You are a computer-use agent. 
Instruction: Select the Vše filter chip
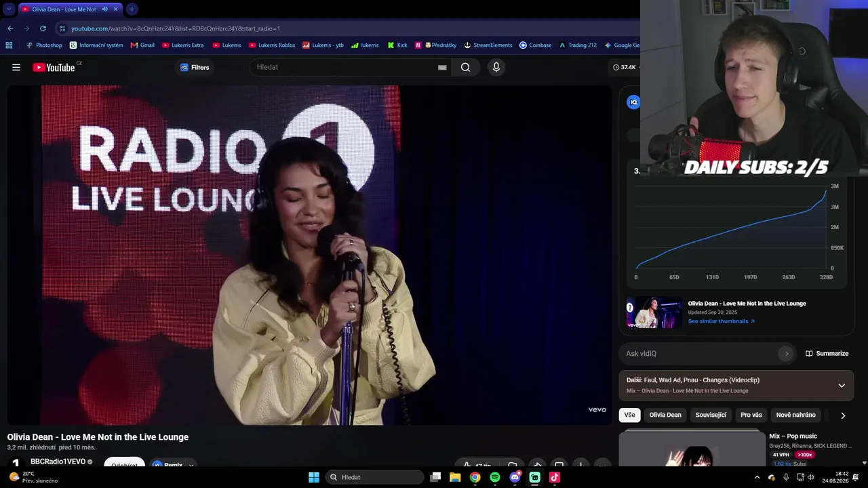coord(630,415)
